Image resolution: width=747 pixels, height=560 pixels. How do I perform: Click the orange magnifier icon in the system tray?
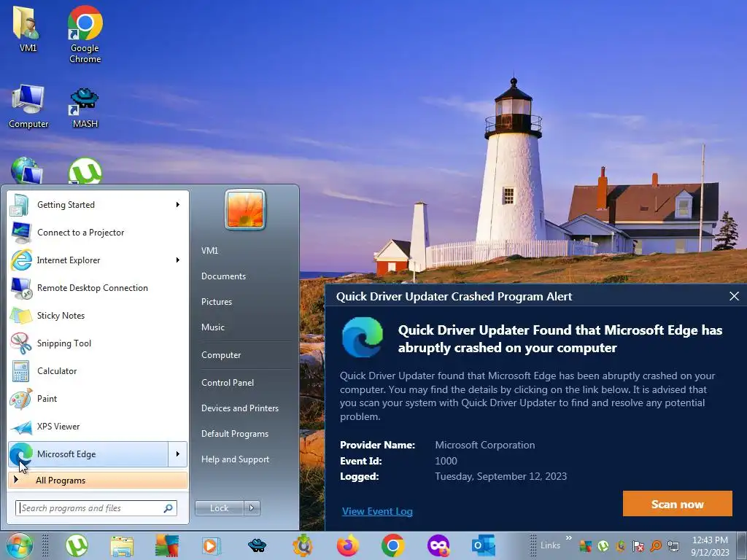[656, 545]
